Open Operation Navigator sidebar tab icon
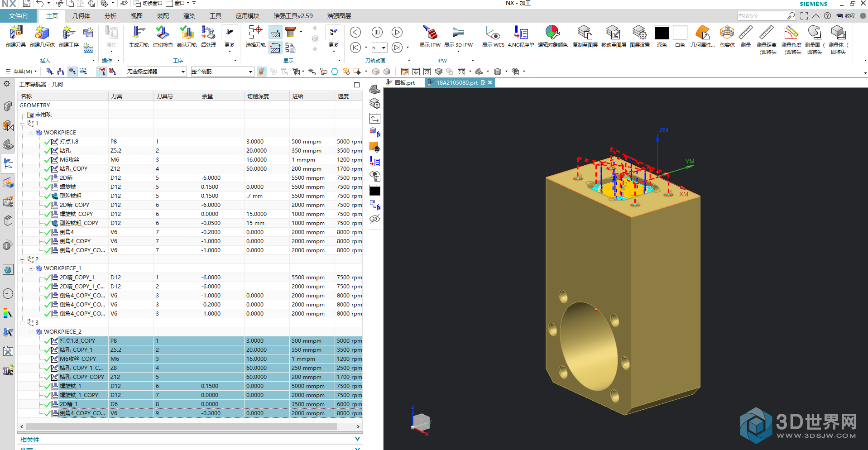This screenshot has width=868, height=450. click(x=8, y=164)
